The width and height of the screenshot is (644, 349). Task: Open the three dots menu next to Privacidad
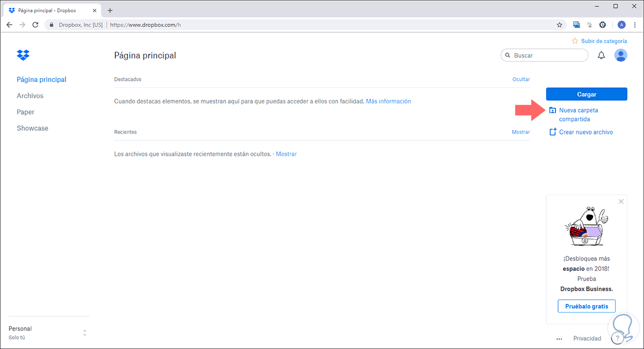[x=559, y=339]
